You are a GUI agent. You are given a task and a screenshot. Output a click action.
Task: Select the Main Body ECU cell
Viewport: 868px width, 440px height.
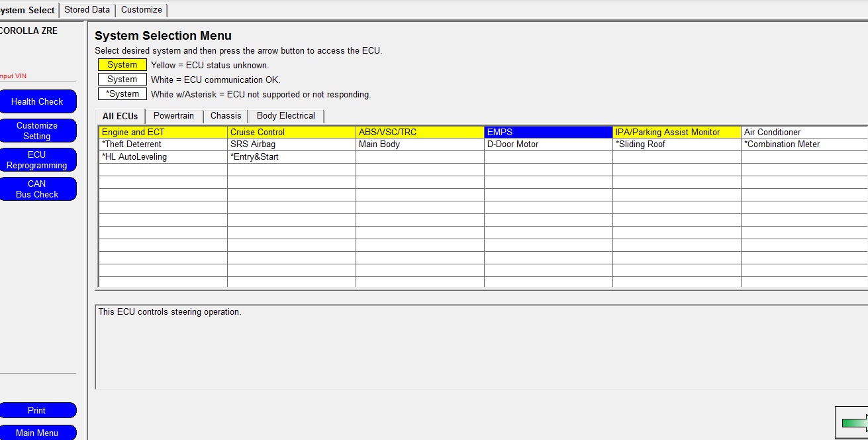[420, 144]
